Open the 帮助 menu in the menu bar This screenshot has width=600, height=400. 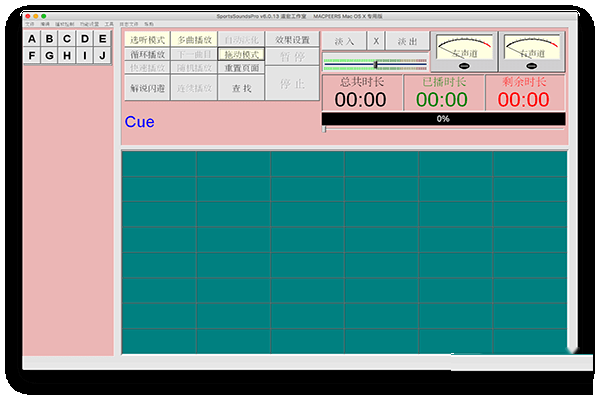point(149,24)
